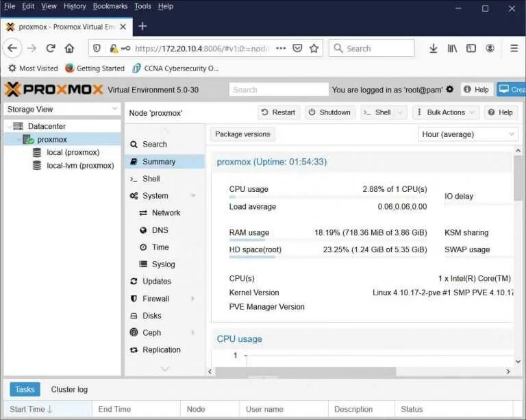Expand the Firewall submenu arrow
This screenshot has width=526, height=420.
[193, 299]
